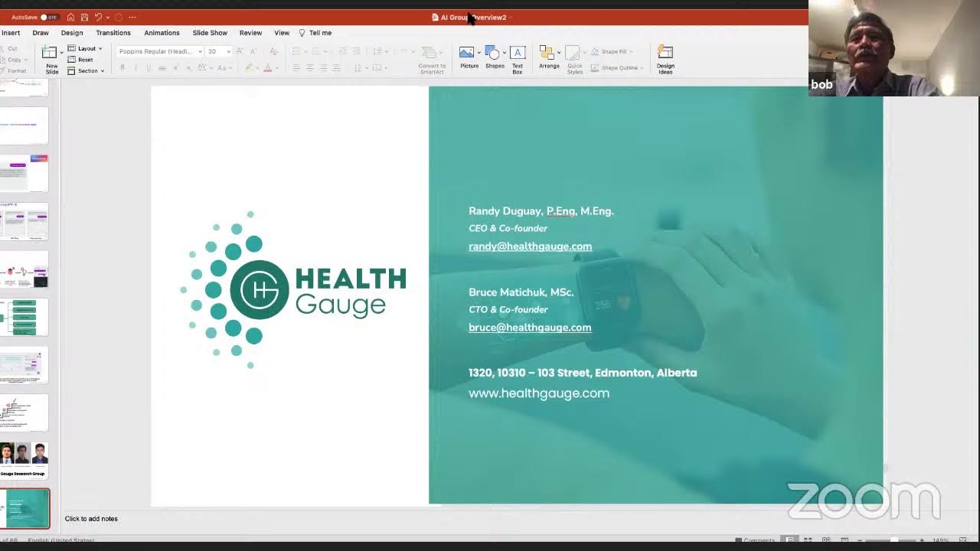Toggle the bulleted list
980x551 pixels.
coord(297,51)
